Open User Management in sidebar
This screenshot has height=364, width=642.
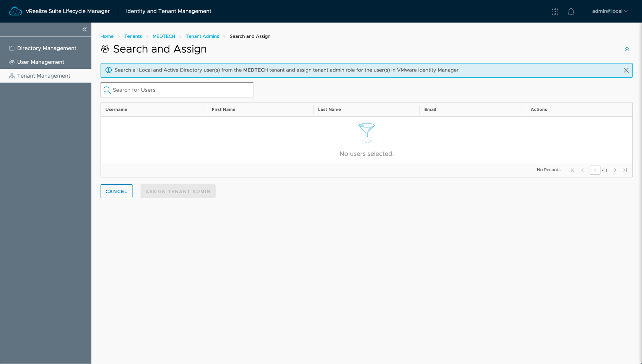(41, 62)
